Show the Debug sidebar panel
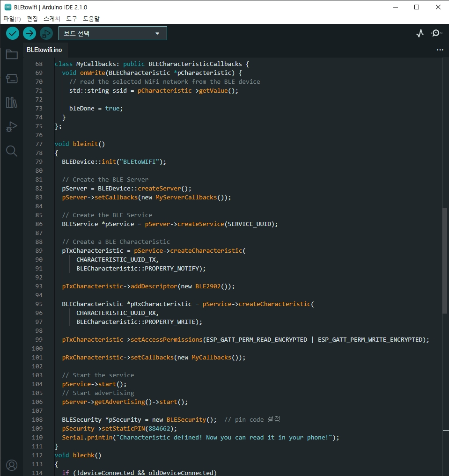The height and width of the screenshot is (476, 449). point(12,126)
